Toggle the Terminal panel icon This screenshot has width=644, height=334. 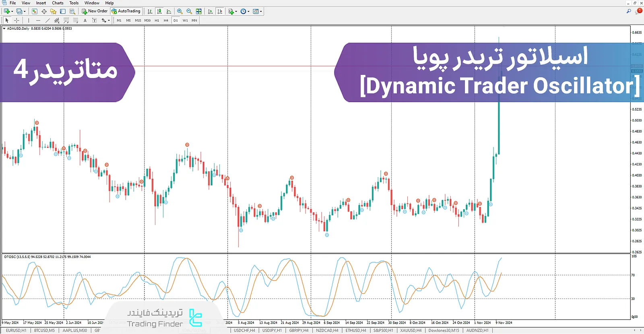63,11
